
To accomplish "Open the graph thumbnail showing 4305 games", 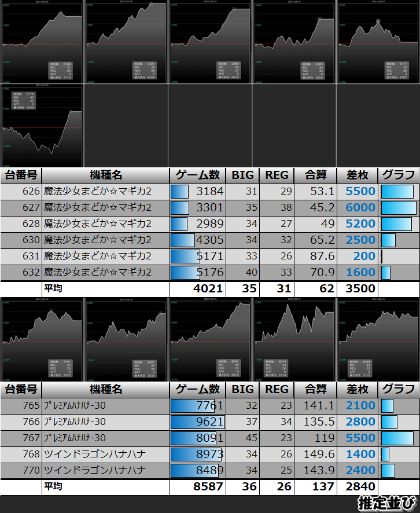I will (294, 42).
